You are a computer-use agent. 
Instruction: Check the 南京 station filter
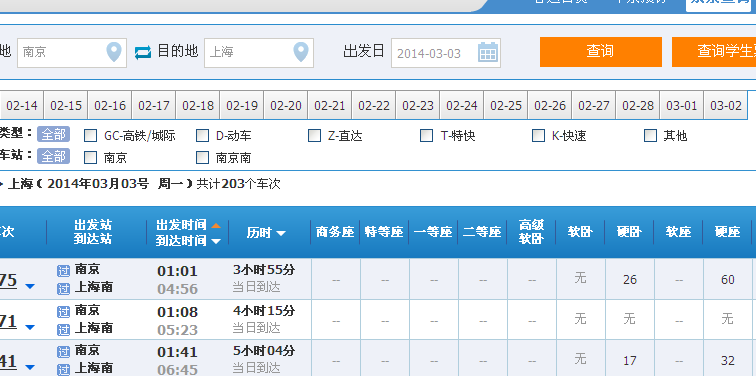(x=90, y=157)
